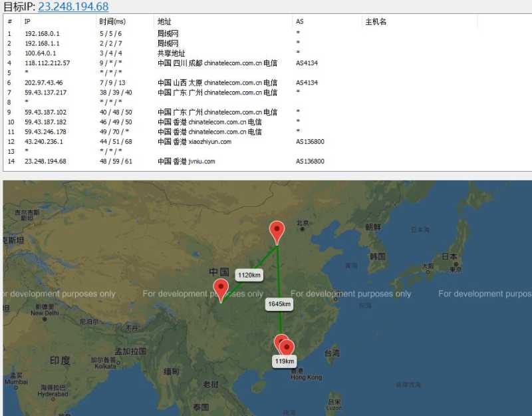Viewport: 532px width, 416px height.
Task: Sort by the 时间(ms) column header
Action: (112, 22)
